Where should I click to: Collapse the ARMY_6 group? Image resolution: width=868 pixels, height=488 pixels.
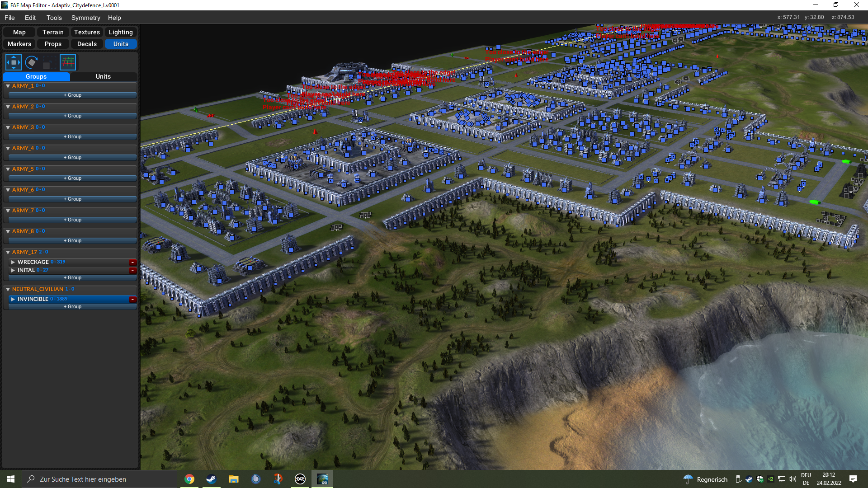8,190
